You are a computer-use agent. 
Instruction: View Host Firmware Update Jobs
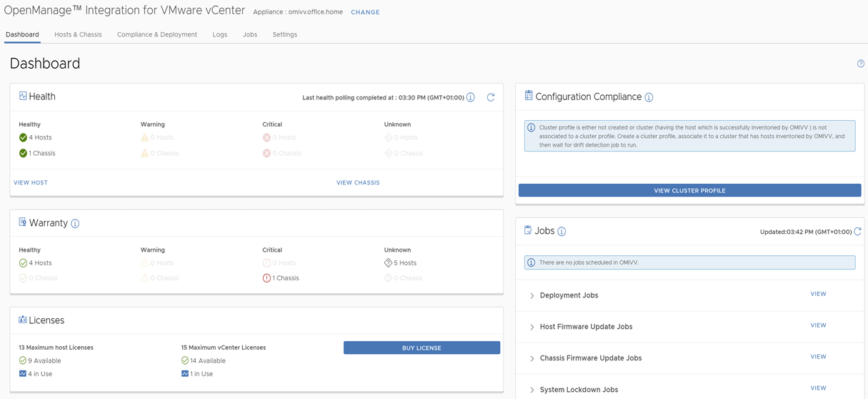818,325
